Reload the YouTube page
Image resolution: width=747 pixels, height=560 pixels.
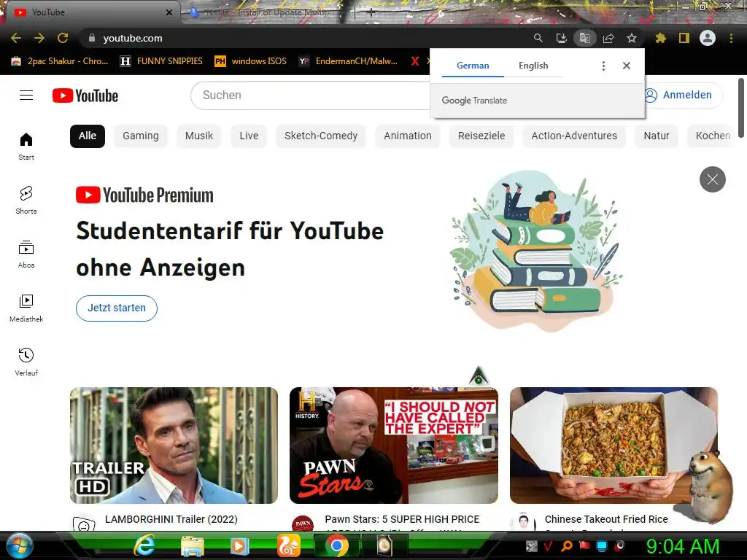[x=63, y=38]
